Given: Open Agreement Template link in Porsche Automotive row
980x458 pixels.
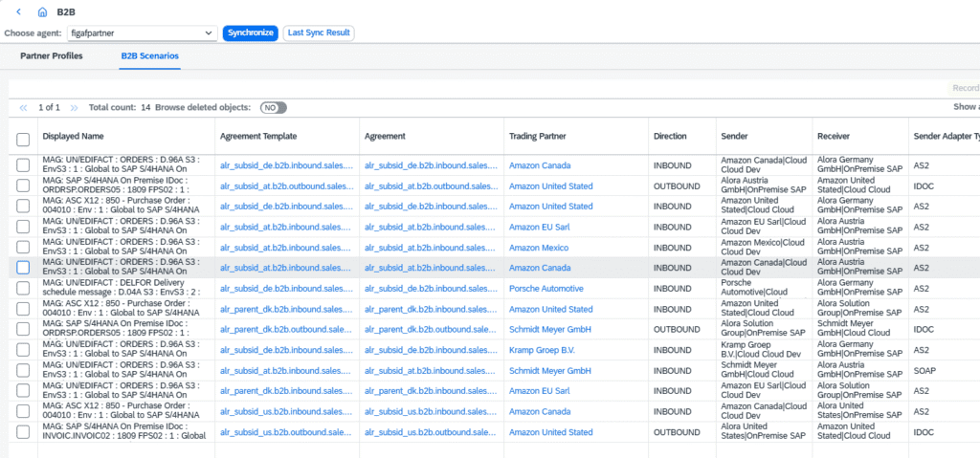Looking at the screenshot, I should coord(286,289).
